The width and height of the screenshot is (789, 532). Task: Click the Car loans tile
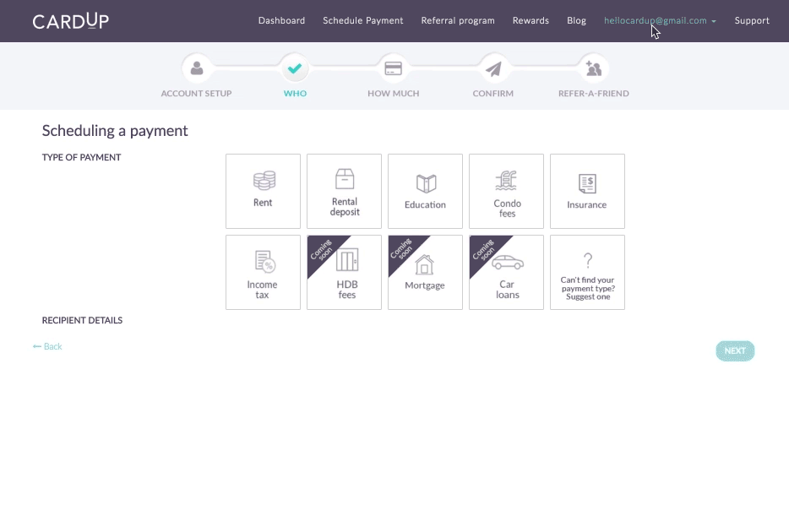tap(506, 272)
